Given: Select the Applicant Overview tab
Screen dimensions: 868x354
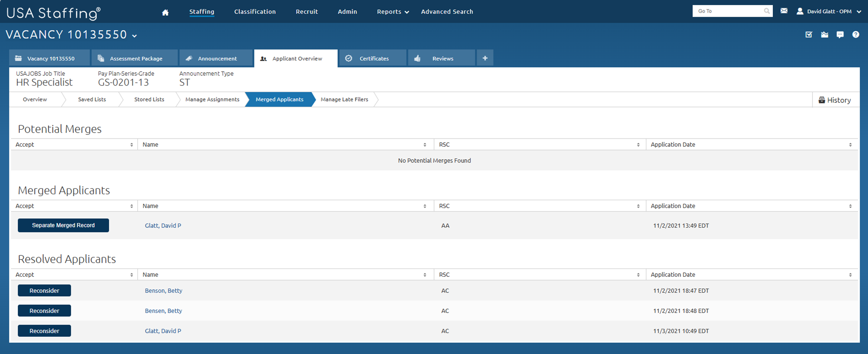Looking at the screenshot, I should click(x=296, y=58).
